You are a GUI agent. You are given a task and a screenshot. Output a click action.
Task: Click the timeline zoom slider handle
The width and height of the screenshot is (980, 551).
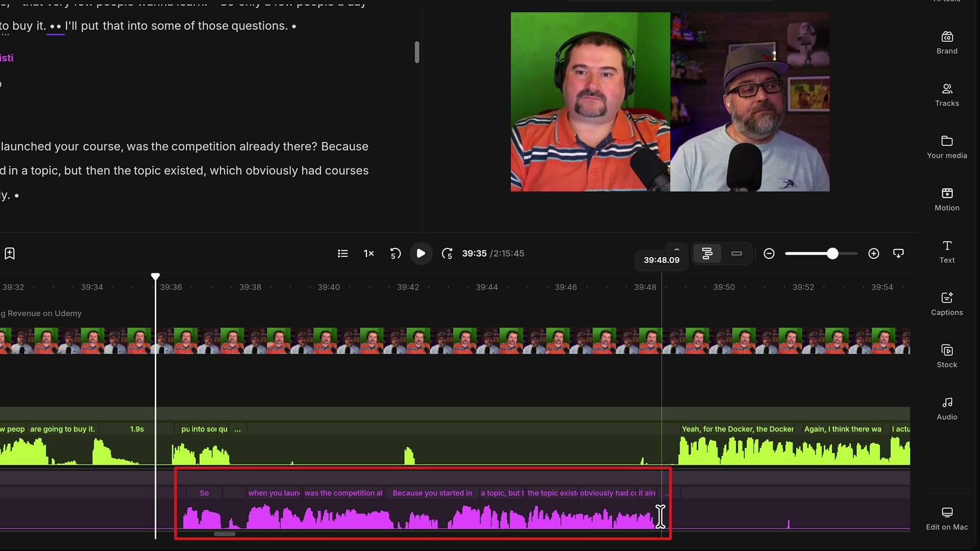[x=832, y=254]
